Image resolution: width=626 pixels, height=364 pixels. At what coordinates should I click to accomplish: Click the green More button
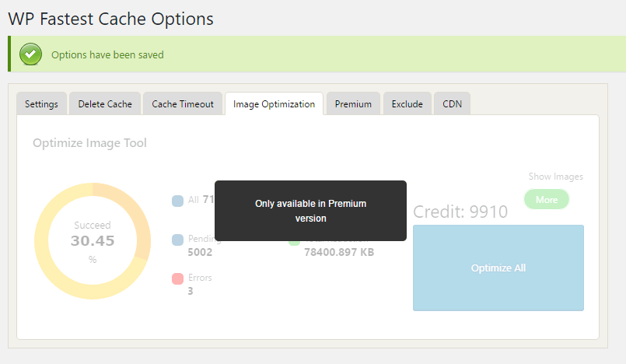(x=547, y=200)
